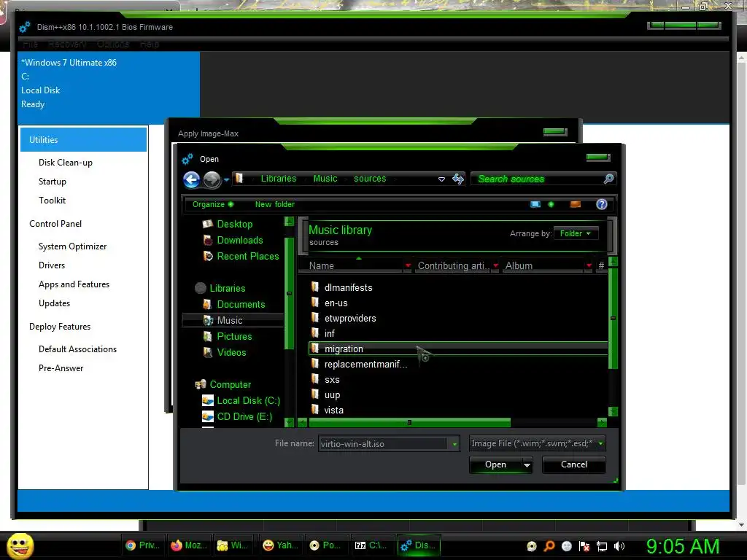Viewport: 747px width, 560px height.
Task: Select Music in the address breadcrumb
Action: click(x=325, y=179)
